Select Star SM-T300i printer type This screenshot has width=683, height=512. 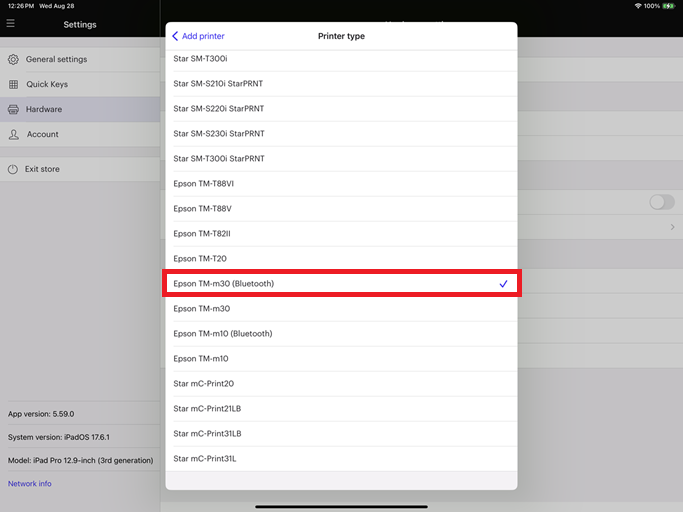click(342, 59)
